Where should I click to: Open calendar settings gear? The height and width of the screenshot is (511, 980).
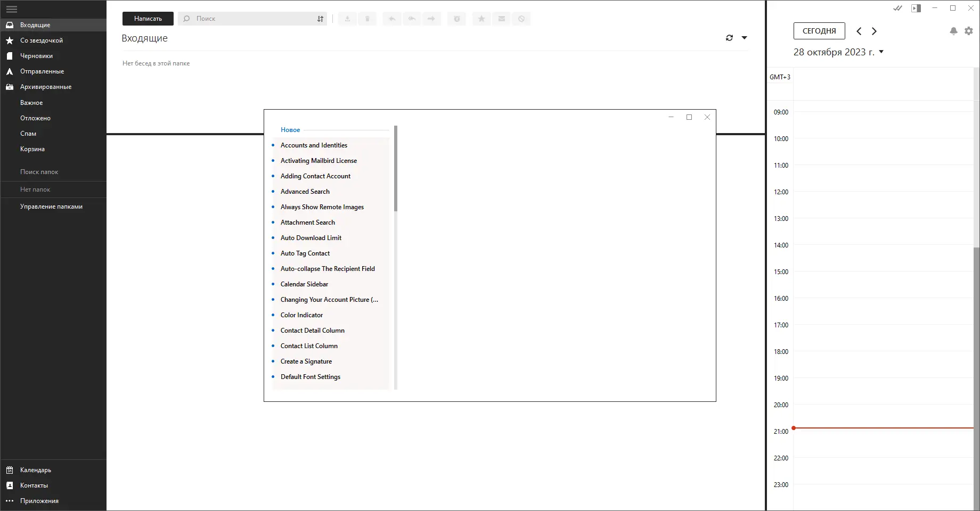point(969,31)
